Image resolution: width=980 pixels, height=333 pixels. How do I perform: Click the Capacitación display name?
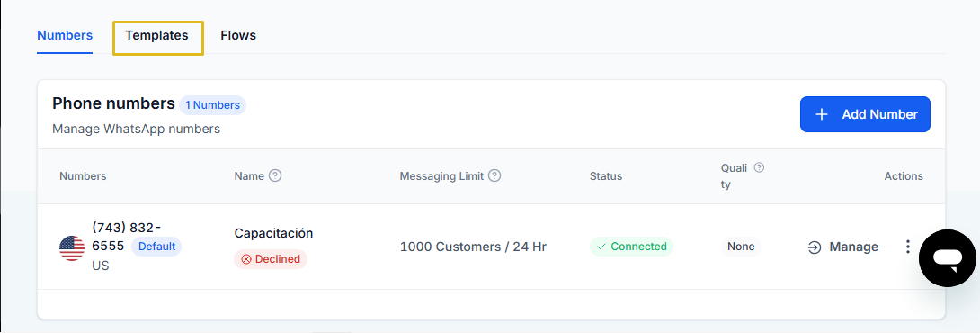tap(273, 233)
